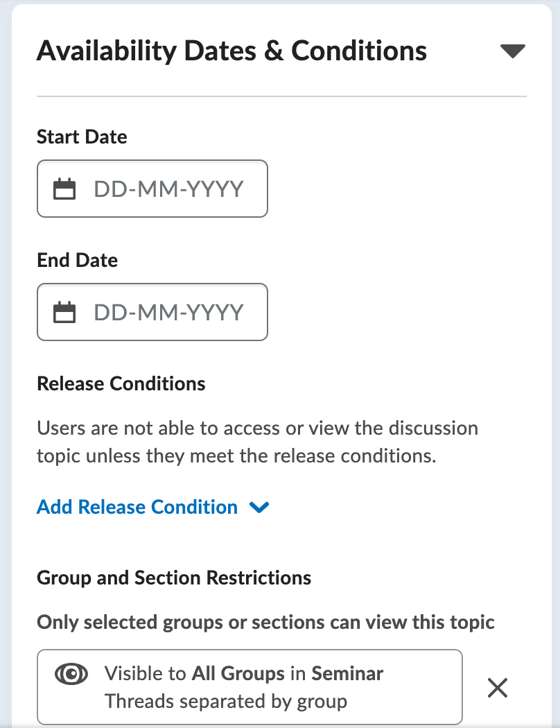The height and width of the screenshot is (728, 560).
Task: Click the Release Conditions heading
Action: coord(121,383)
